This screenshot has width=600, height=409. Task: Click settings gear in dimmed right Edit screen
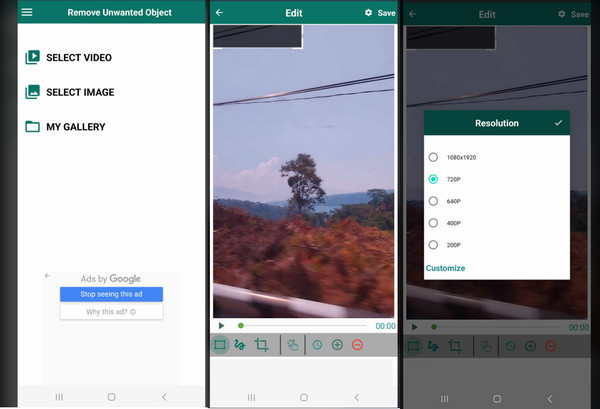tap(562, 14)
